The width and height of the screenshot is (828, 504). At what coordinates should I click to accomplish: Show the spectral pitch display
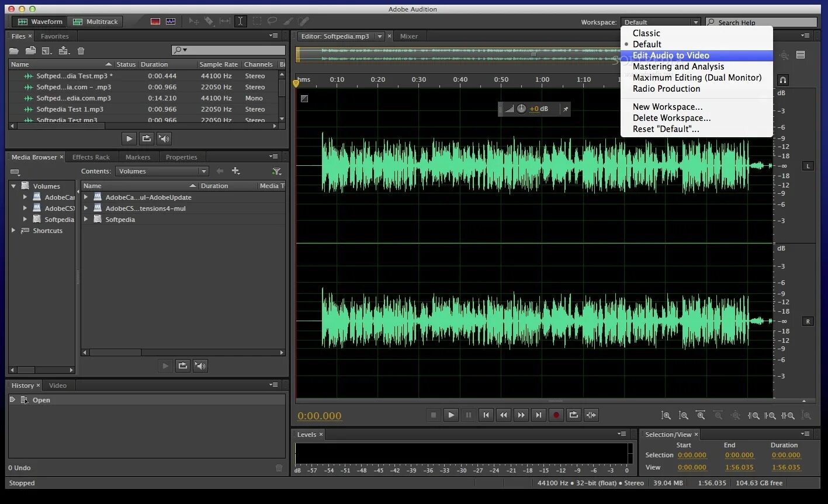(171, 22)
